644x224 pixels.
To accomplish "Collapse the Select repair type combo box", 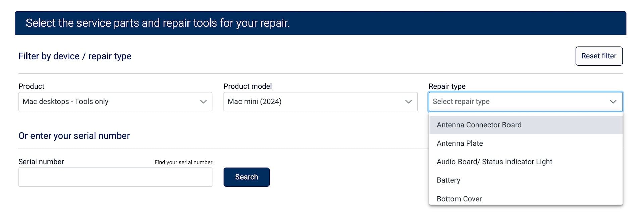I will 526,102.
